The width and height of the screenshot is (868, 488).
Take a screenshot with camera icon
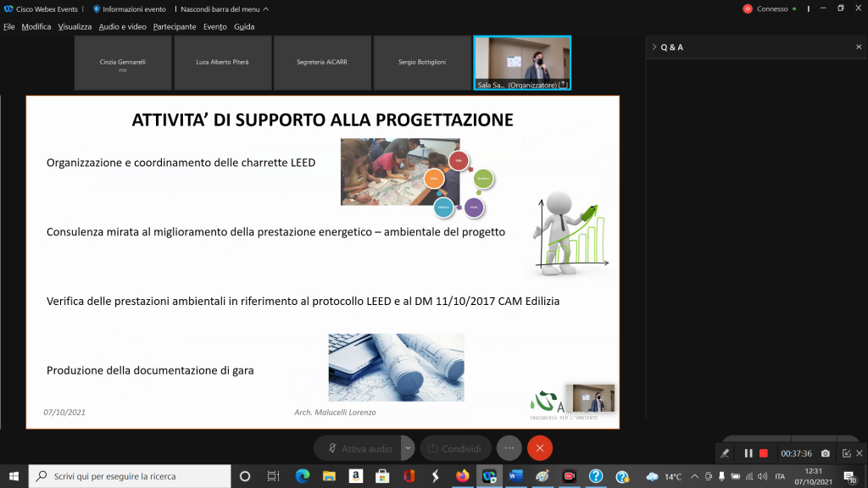pyautogui.click(x=826, y=453)
